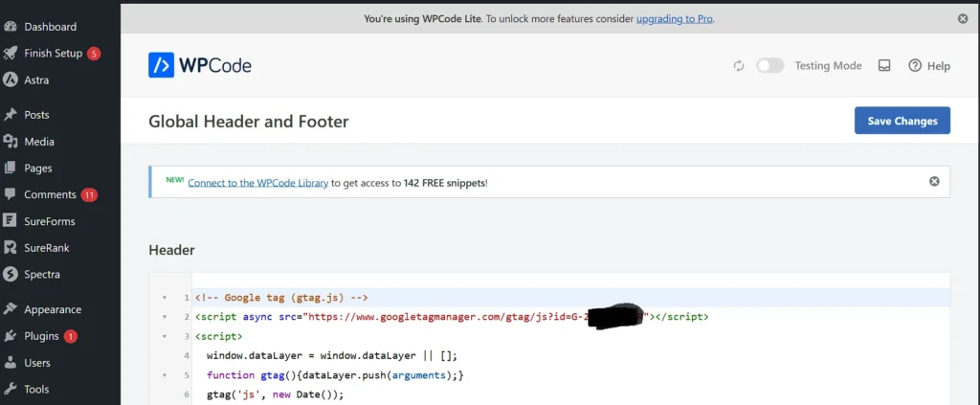Click the Users person icon
The height and width of the screenshot is (405, 980).
(x=10, y=363)
